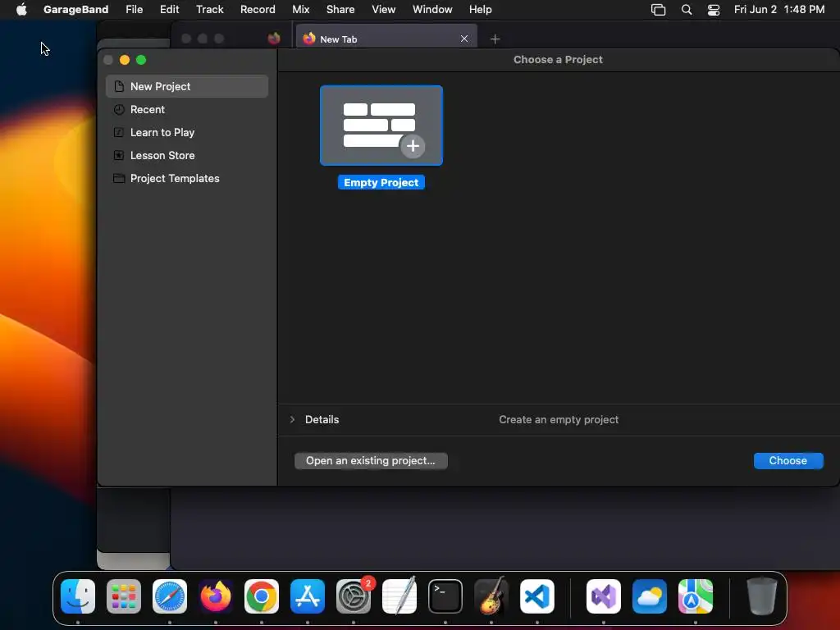Open Launchpad from the Dock
This screenshot has width=840, height=630.
pyautogui.click(x=124, y=596)
